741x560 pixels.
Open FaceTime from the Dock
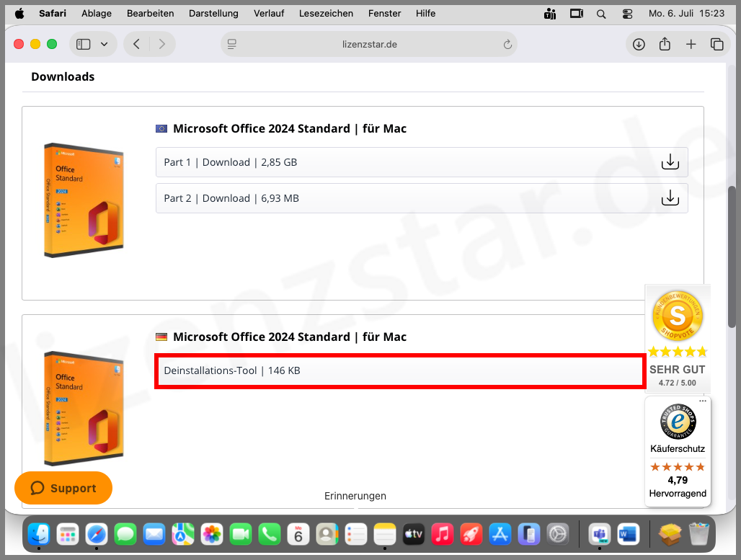(x=241, y=535)
